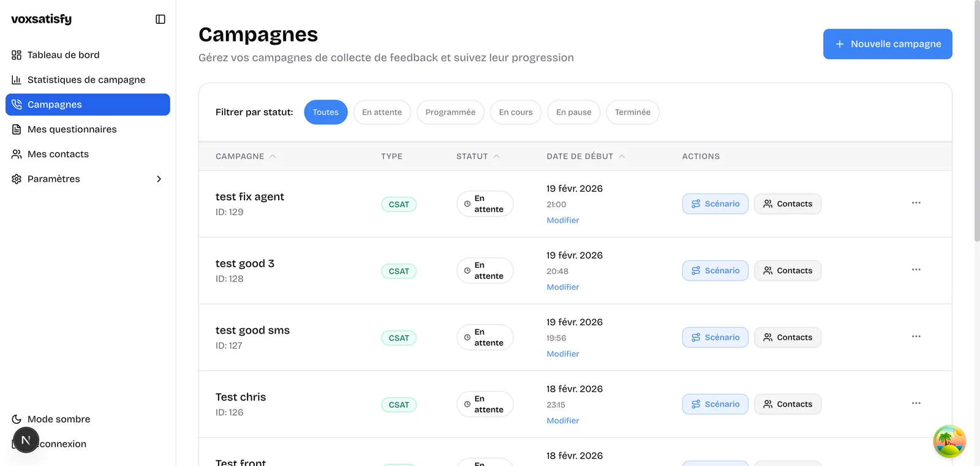Open Mes contacts page
The width and height of the screenshot is (980, 466).
88,154
